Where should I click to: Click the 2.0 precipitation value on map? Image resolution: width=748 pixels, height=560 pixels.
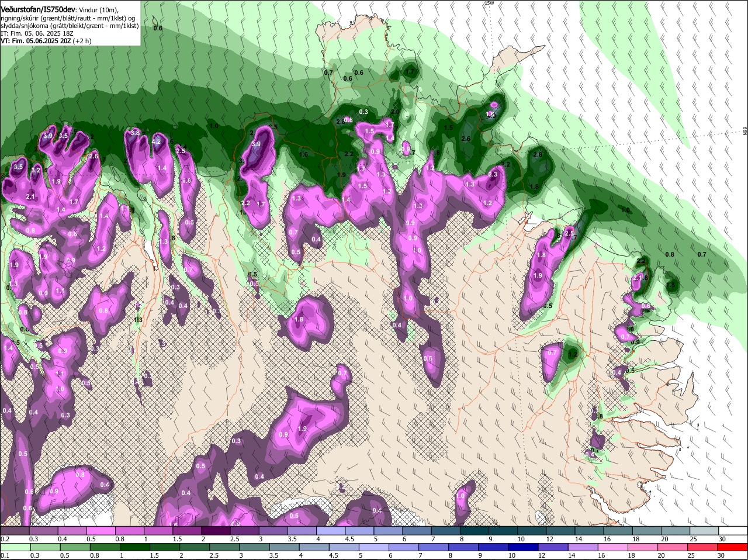pos(395,112)
